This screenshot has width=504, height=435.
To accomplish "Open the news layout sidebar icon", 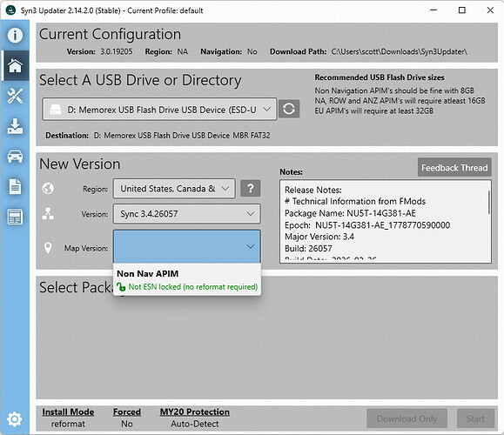I will 15,217.
